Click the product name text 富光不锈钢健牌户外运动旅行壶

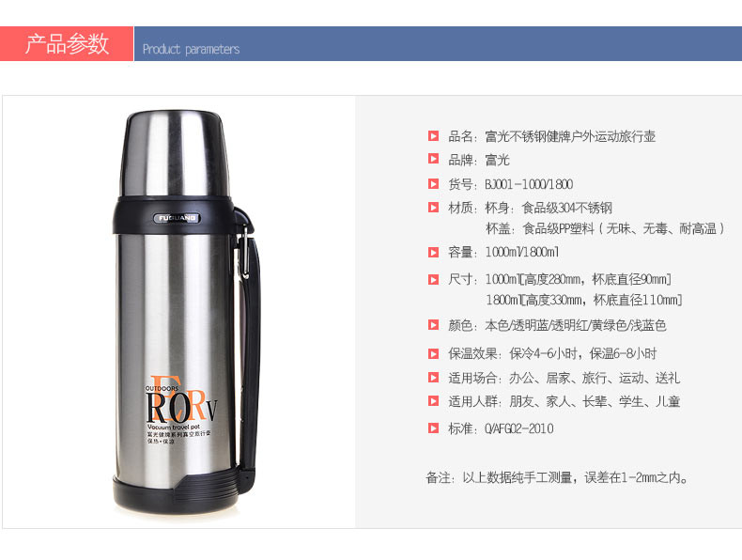[570, 136]
